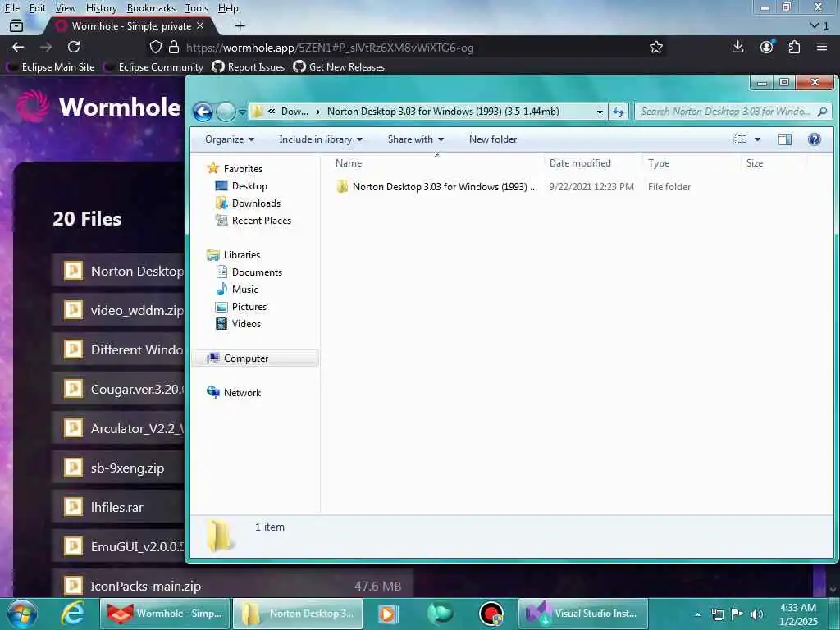Select the Norton Desktop 3.03 folder row
Screen dimensions: 840x630
point(514,186)
